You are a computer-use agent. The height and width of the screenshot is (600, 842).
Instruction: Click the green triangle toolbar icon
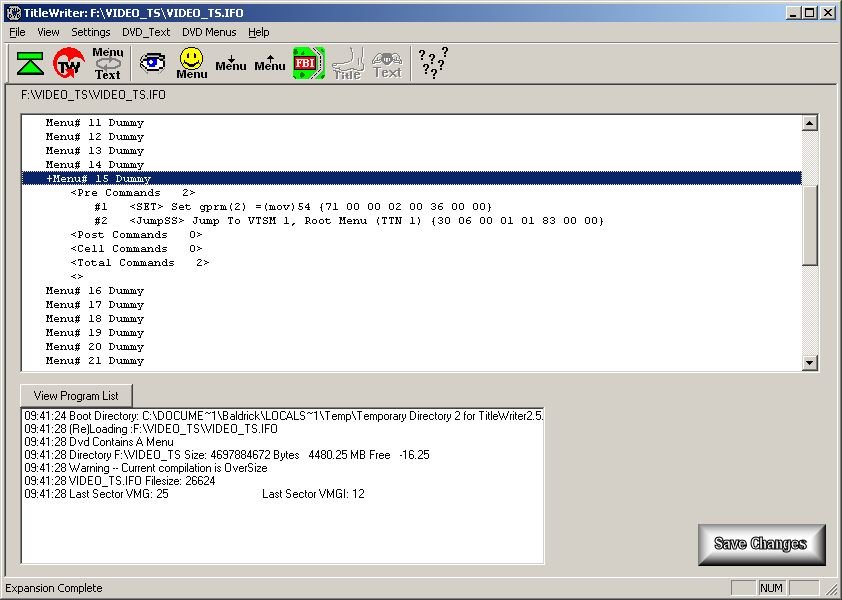(x=30, y=63)
